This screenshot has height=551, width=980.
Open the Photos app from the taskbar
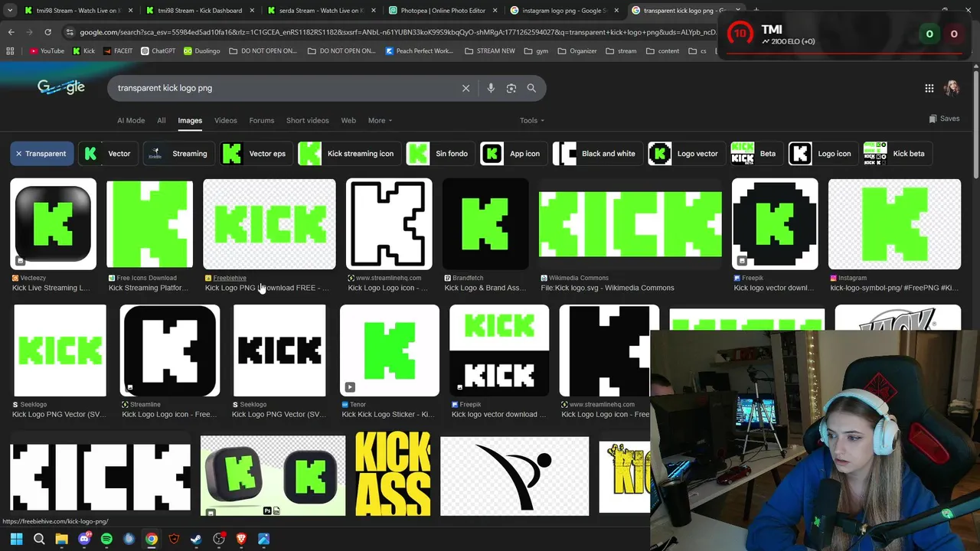tap(263, 539)
